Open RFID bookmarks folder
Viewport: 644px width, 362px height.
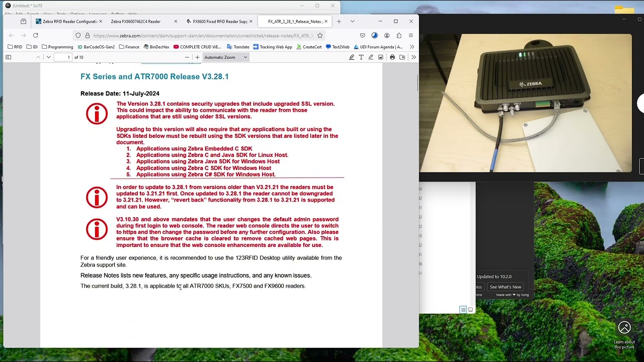pyautogui.click(x=15, y=47)
